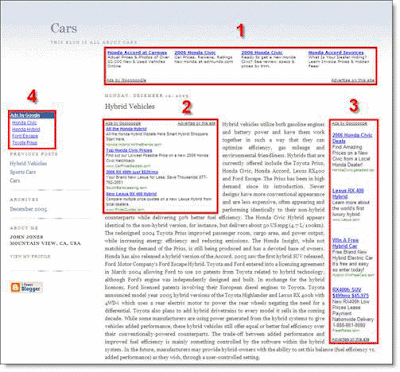Click View My Profile link
Viewport: 400px width, 372px height.
30,256
